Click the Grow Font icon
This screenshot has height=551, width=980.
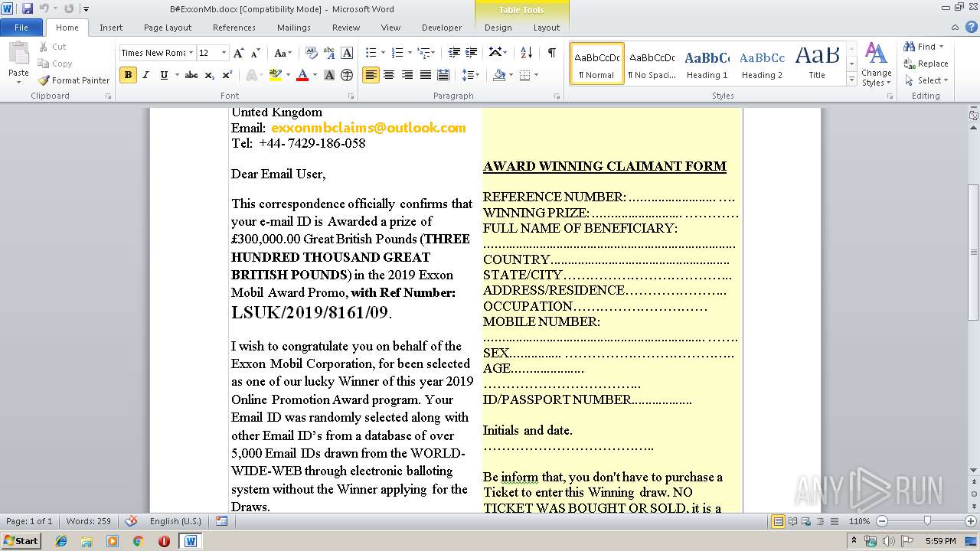tap(239, 53)
